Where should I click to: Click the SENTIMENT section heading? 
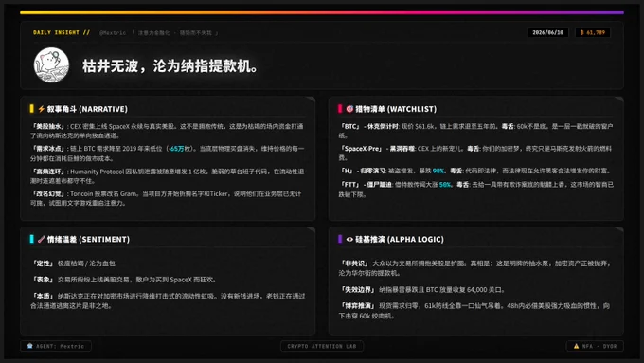click(88, 239)
